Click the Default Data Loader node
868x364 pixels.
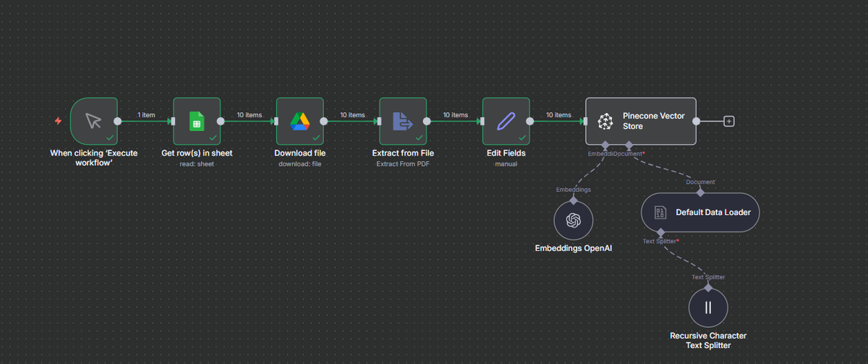[699, 212]
